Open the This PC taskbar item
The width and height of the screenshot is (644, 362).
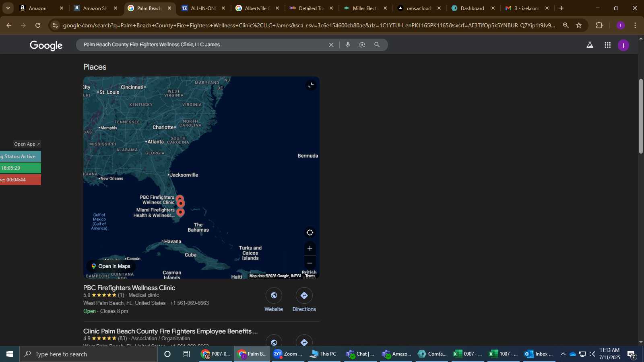pos(323,354)
